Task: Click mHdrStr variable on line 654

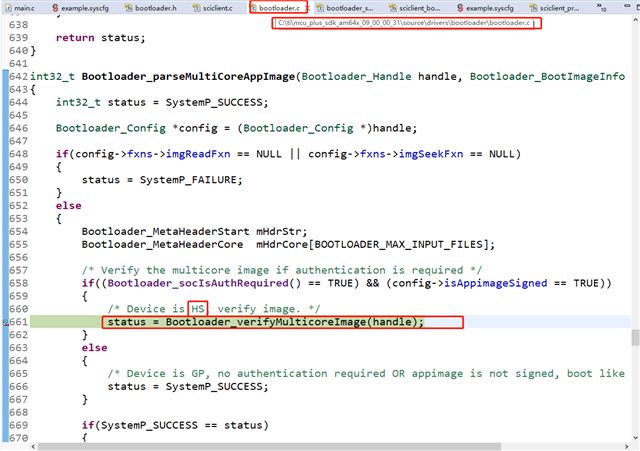Action: tap(278, 231)
